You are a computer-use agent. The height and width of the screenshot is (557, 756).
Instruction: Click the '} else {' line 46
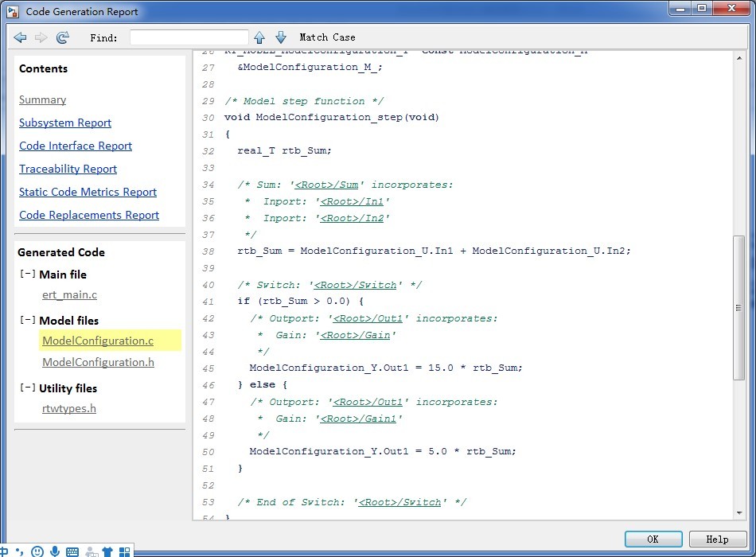tap(263, 385)
